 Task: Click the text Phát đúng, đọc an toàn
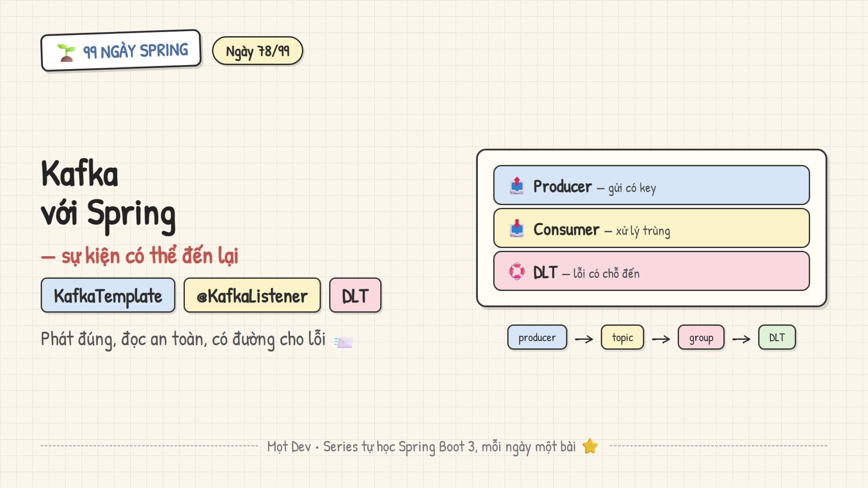(x=124, y=339)
